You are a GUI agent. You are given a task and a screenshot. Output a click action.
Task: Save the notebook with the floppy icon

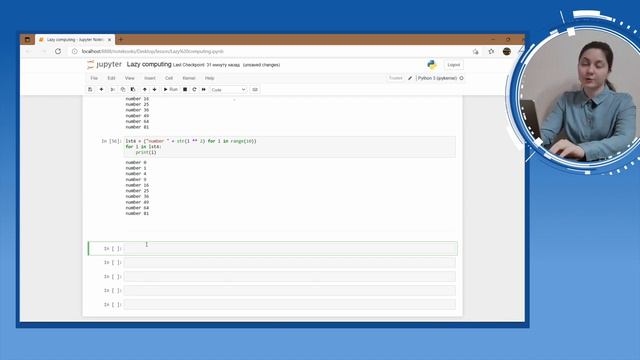(90, 89)
